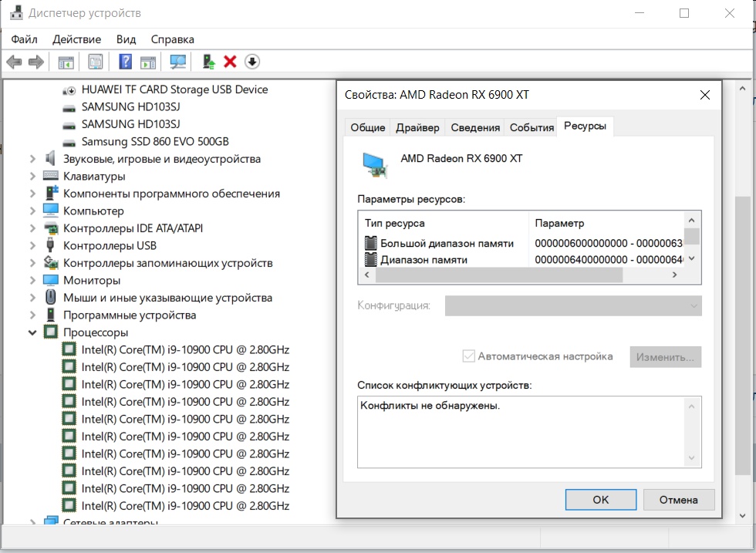
Task: Click the speaker icon of Звуковые, игровые и видеоустройства
Action: point(50,158)
